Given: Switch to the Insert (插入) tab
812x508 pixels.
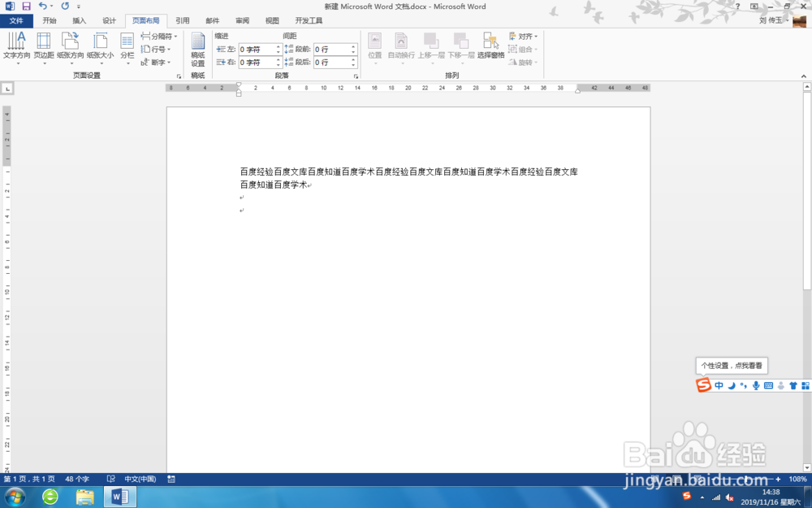Looking at the screenshot, I should pos(80,21).
